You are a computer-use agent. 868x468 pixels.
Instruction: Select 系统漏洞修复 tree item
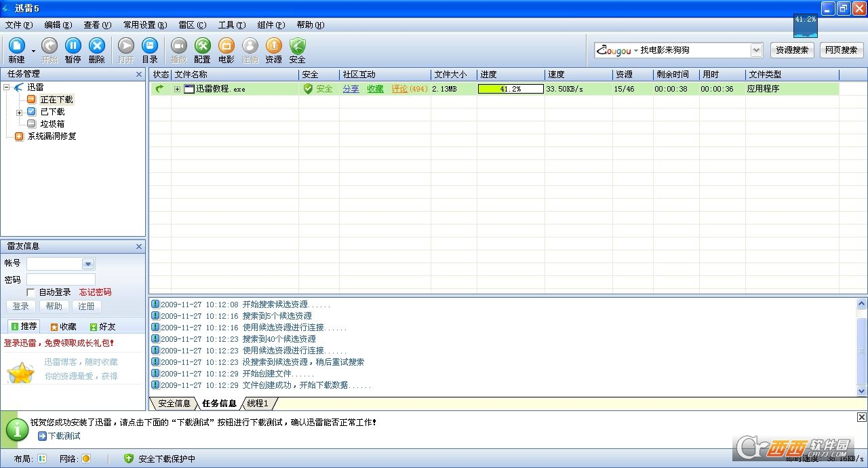point(52,136)
